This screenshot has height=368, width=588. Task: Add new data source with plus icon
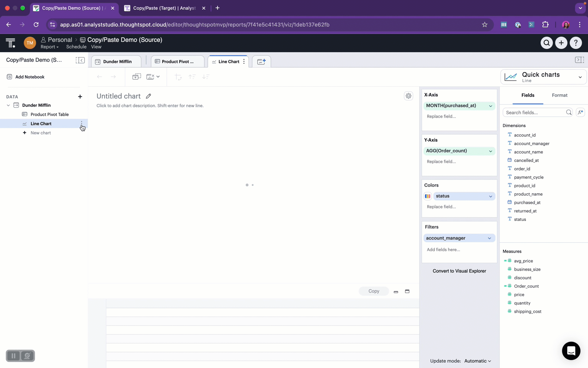[80, 97]
